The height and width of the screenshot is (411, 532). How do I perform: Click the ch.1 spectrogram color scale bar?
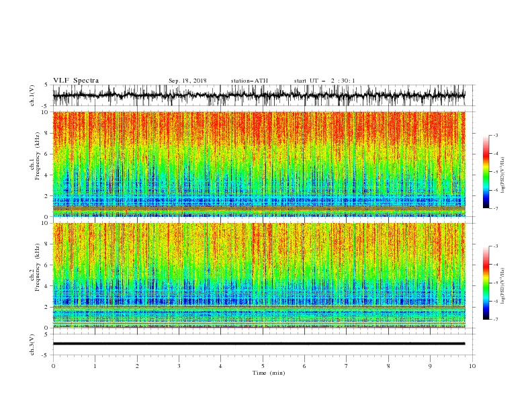(x=486, y=172)
